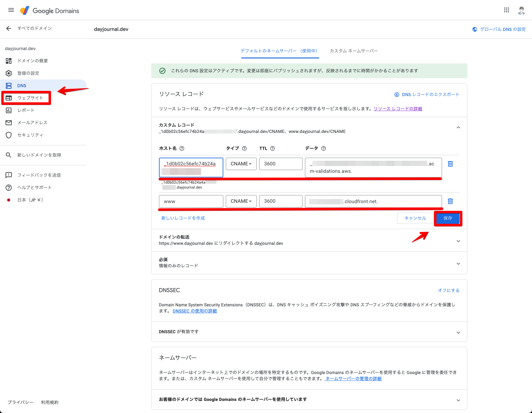Viewport: 532px width, 413px height.
Task: Switch to カスタム ネームサーバー tab
Action: (x=354, y=51)
